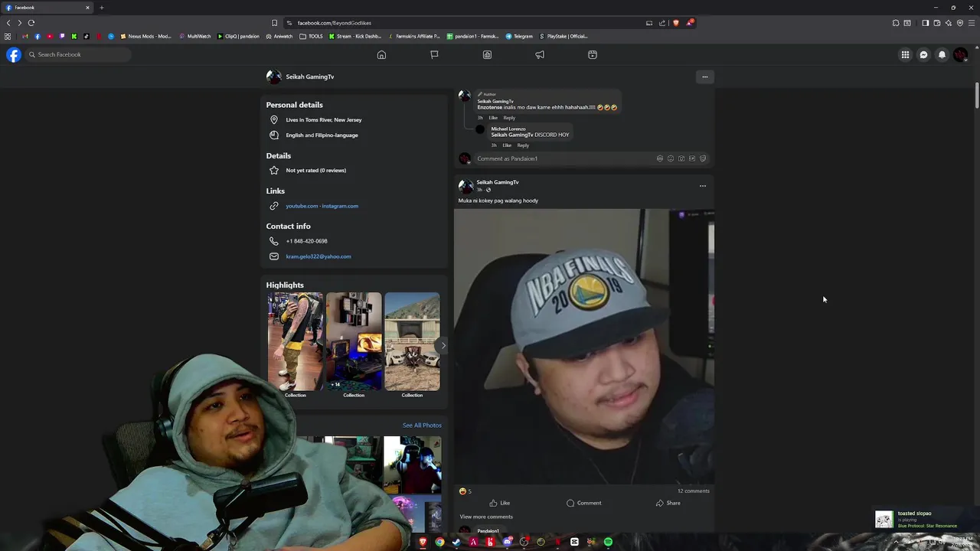Image resolution: width=980 pixels, height=551 pixels.
Task: Reply to Michael Lorenzo's comment
Action: point(523,145)
